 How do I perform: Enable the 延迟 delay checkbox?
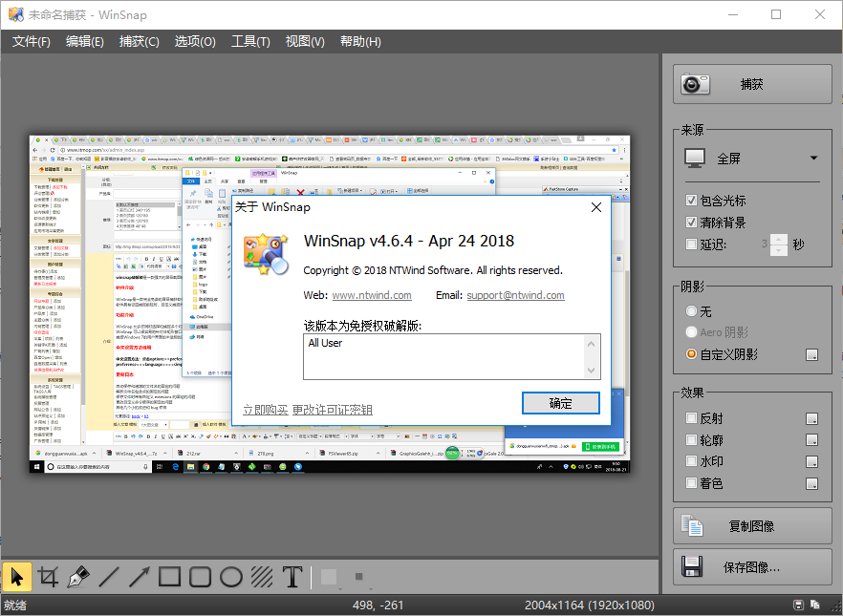tap(691, 244)
